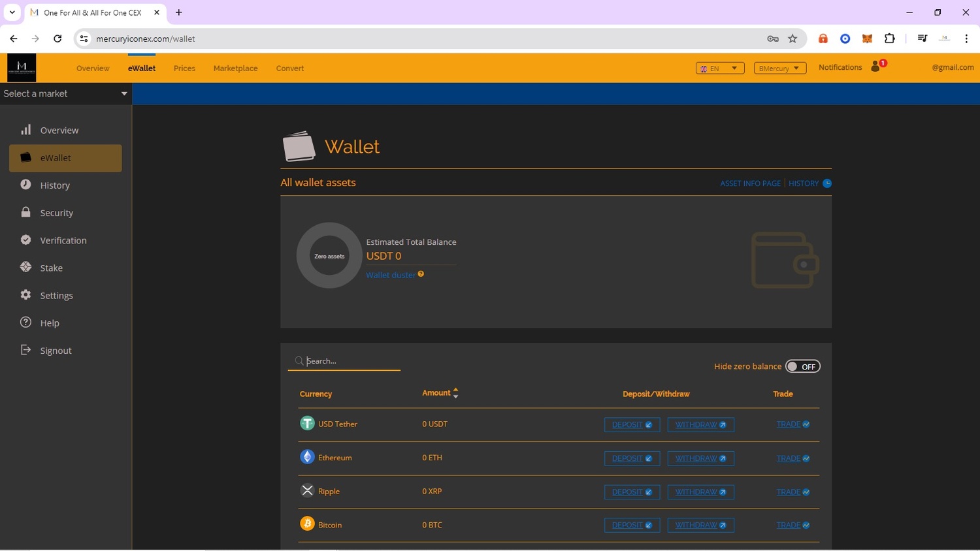This screenshot has width=980, height=551.
Task: Go to the Prices tab
Action: (184, 68)
